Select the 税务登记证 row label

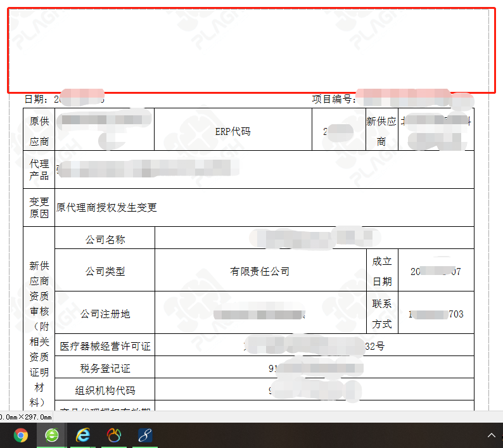[105, 367]
